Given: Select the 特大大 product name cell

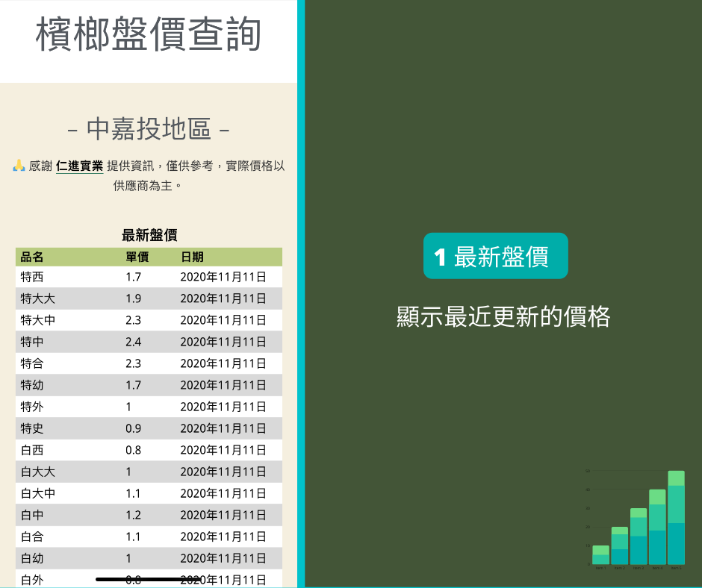Looking at the screenshot, I should pos(37,298).
